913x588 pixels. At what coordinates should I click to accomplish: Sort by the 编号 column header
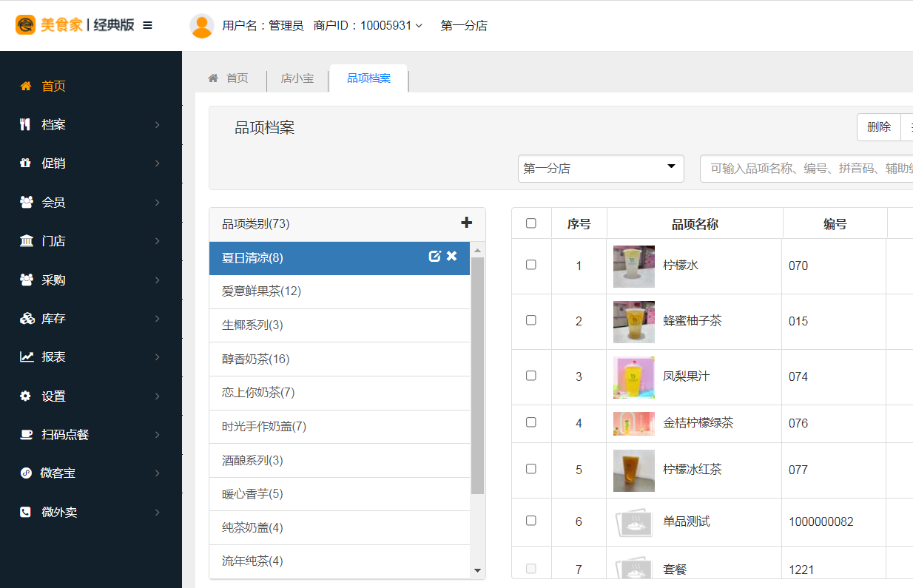point(835,223)
